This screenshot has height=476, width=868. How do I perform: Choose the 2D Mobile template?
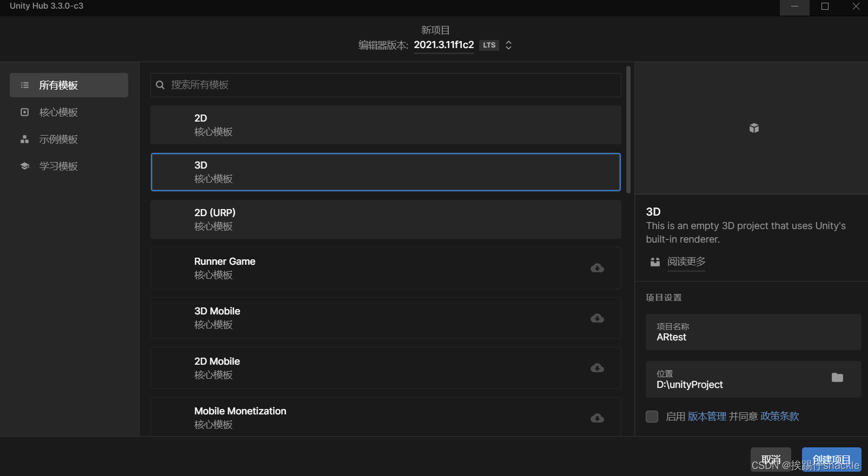pyautogui.click(x=386, y=368)
